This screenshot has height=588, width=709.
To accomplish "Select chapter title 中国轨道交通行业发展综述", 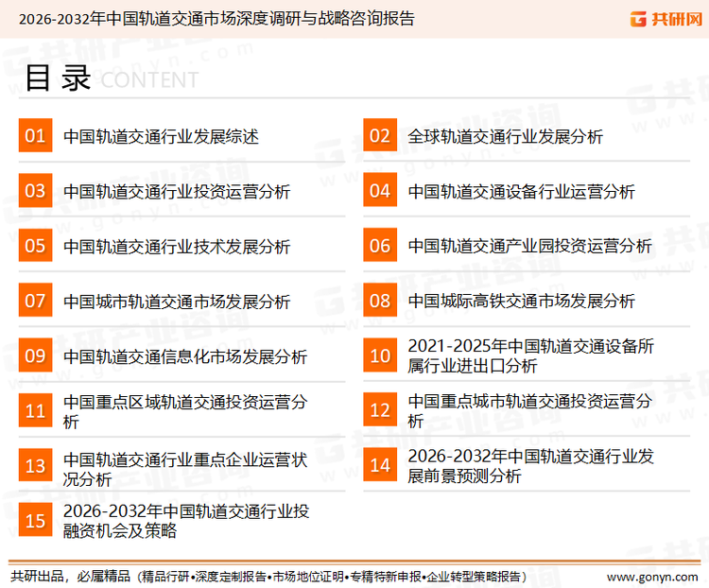I will tap(161, 136).
